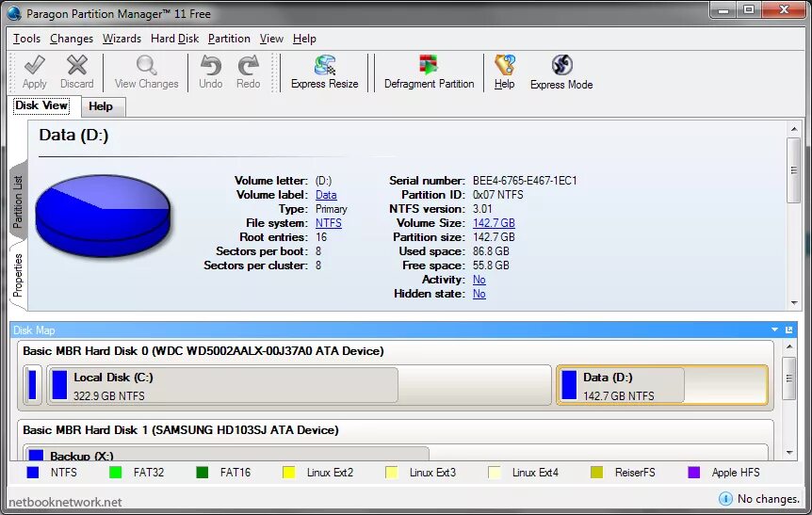Click Disk Map scrollbar up arrow

789,346
